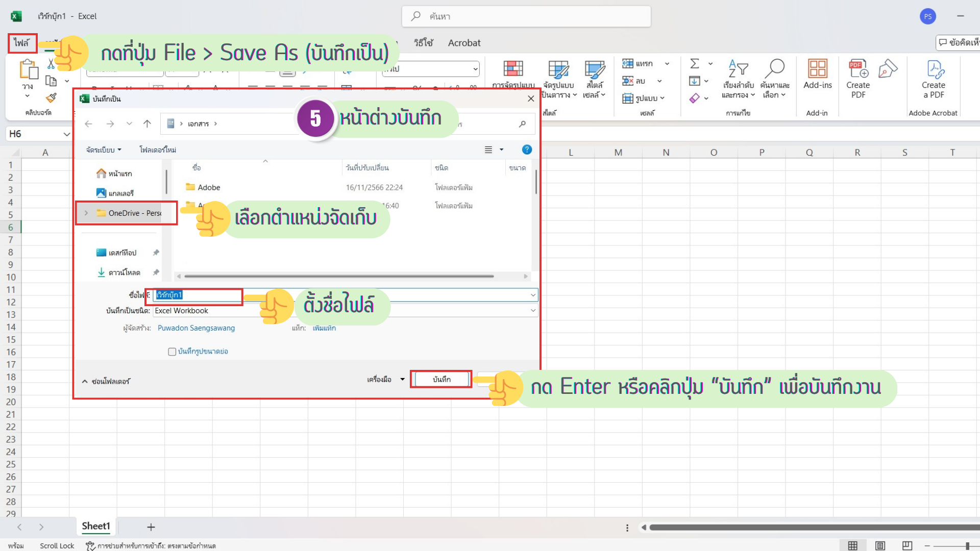
Task: Switch to Page Break Preview
Action: 907,545
